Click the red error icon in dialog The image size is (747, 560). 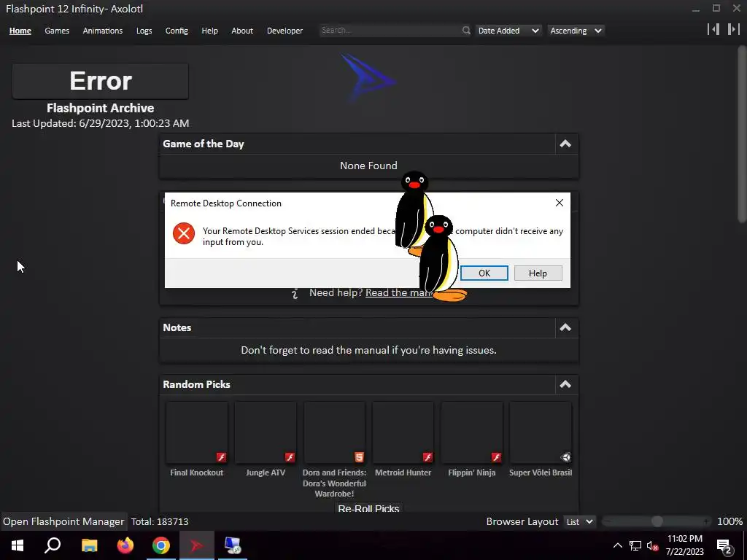pos(183,233)
